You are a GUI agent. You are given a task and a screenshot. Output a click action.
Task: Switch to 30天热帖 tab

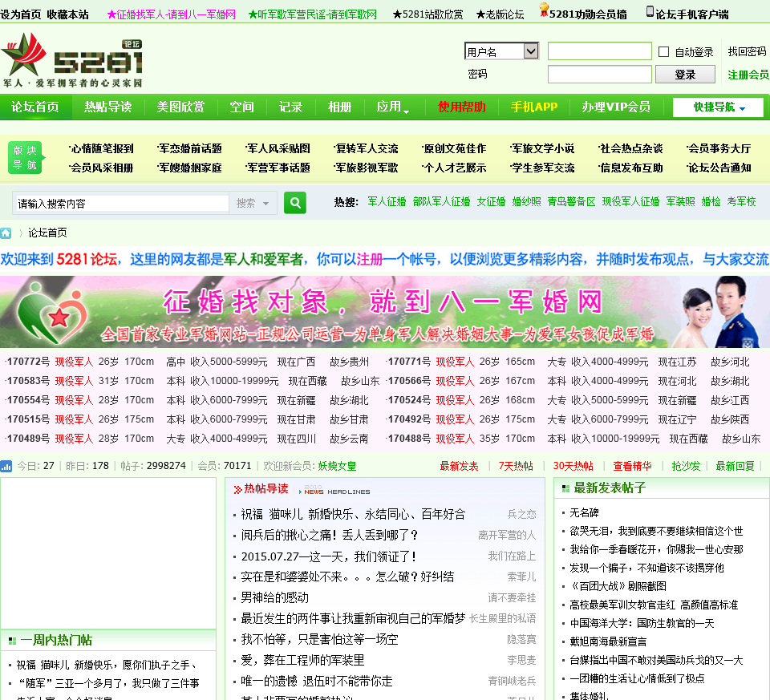point(573,466)
